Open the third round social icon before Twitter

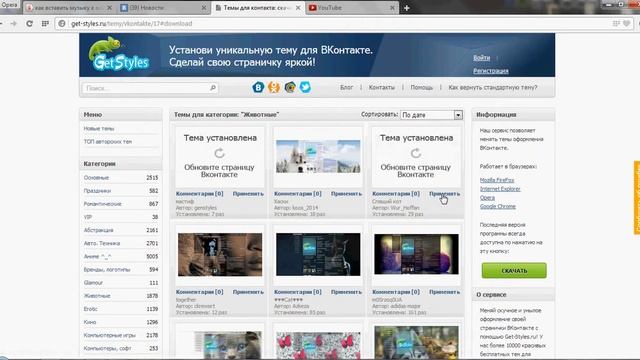[x=290, y=87]
